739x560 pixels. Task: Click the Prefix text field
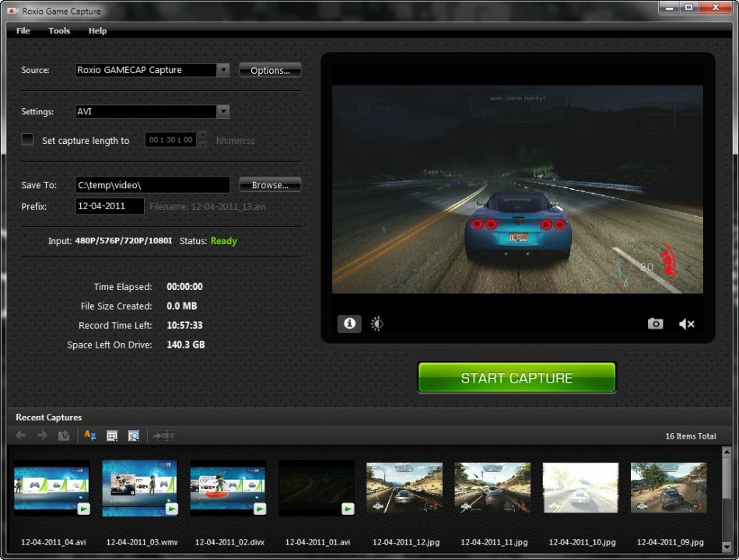[110, 206]
